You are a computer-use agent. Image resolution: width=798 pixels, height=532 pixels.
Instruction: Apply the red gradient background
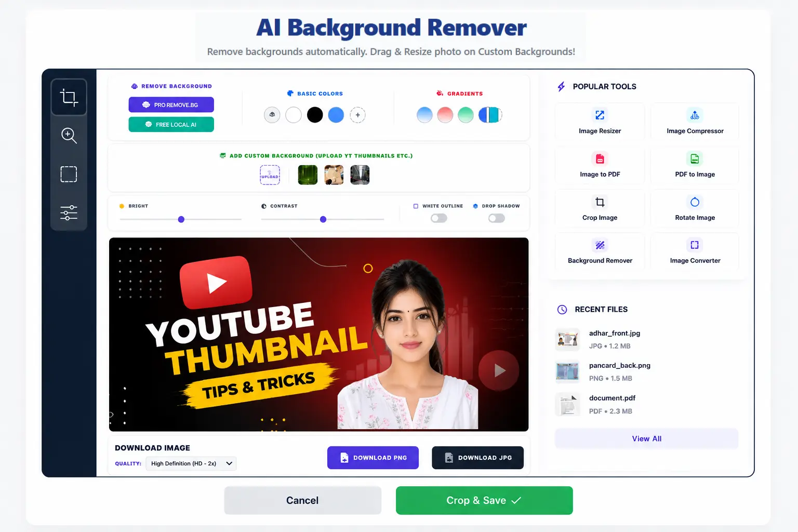(x=445, y=115)
